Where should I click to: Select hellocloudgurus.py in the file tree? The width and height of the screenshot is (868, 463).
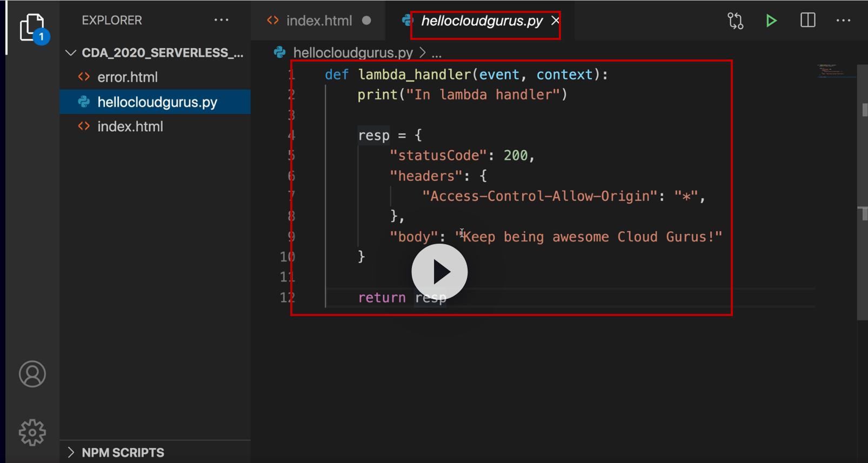155,102
